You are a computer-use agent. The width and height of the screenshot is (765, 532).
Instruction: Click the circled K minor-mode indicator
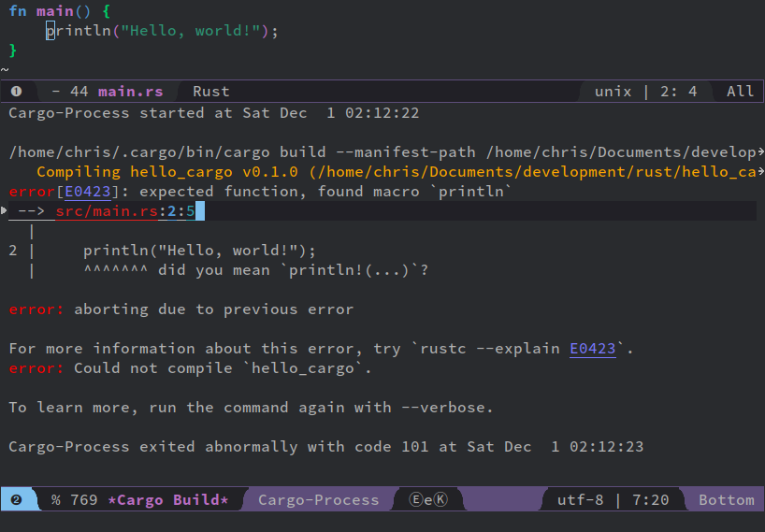(x=440, y=500)
